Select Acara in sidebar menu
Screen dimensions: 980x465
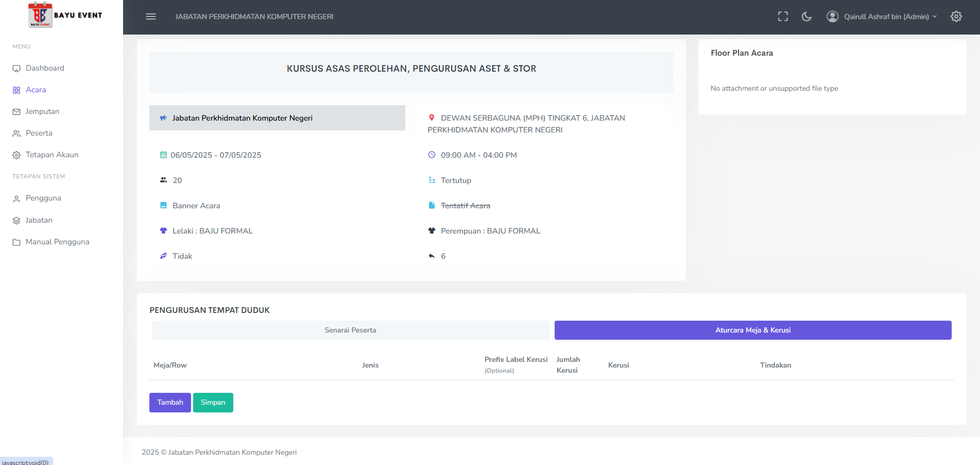pos(36,90)
